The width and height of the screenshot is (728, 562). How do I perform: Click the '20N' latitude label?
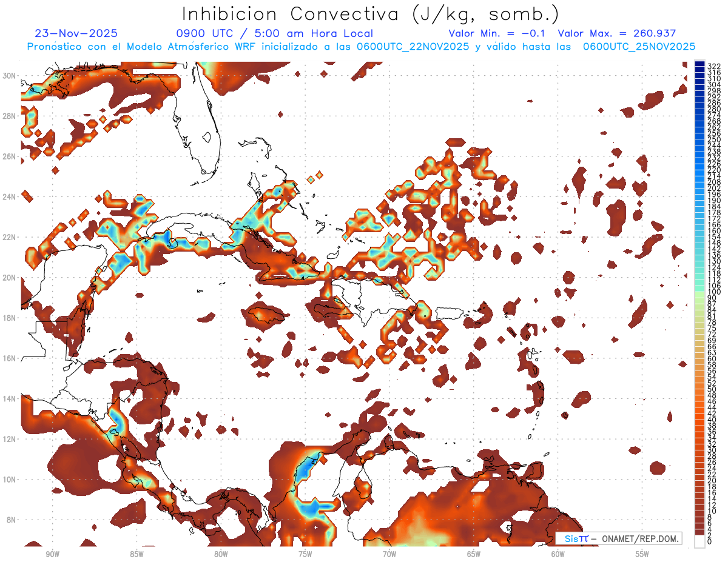[x=10, y=278]
